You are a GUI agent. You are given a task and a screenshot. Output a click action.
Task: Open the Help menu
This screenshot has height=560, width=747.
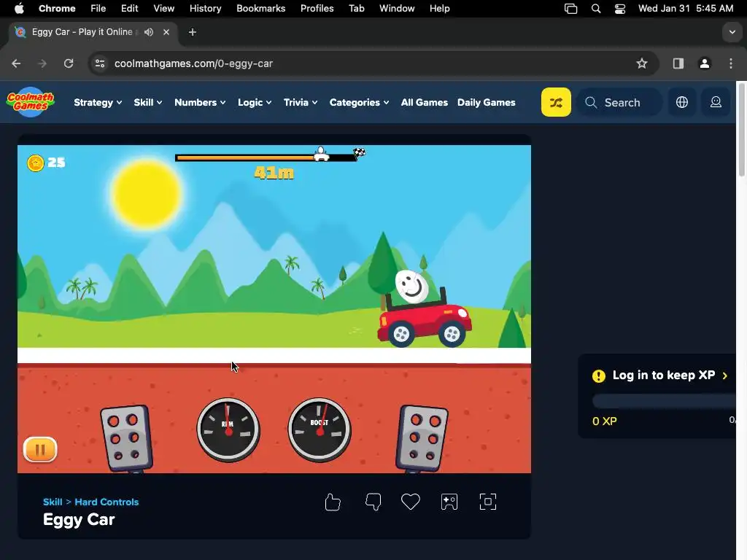439,8
